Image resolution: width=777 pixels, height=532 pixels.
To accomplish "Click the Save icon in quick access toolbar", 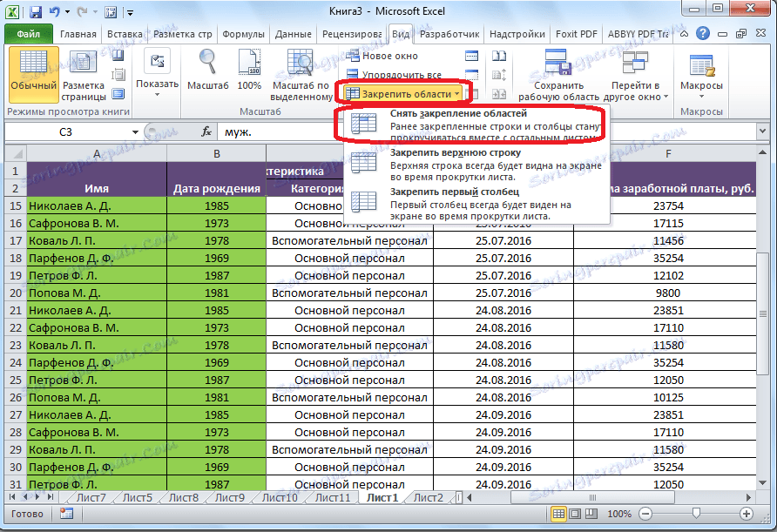I will pos(36,13).
